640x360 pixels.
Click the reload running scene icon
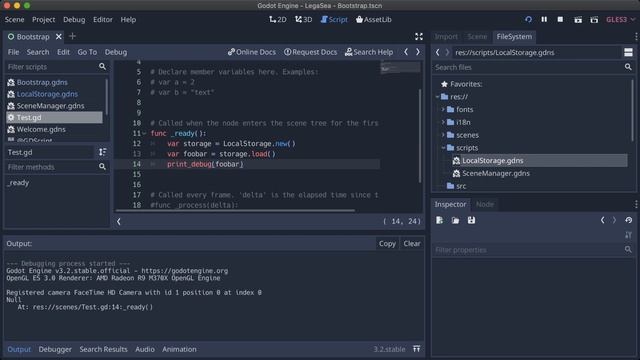click(x=528, y=20)
